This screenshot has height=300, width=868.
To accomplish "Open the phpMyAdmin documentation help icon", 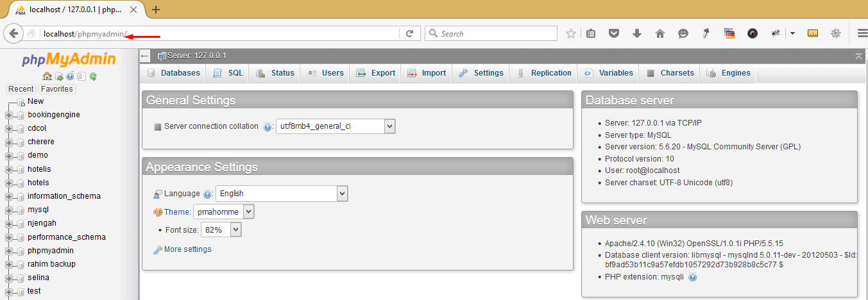I will (x=70, y=76).
